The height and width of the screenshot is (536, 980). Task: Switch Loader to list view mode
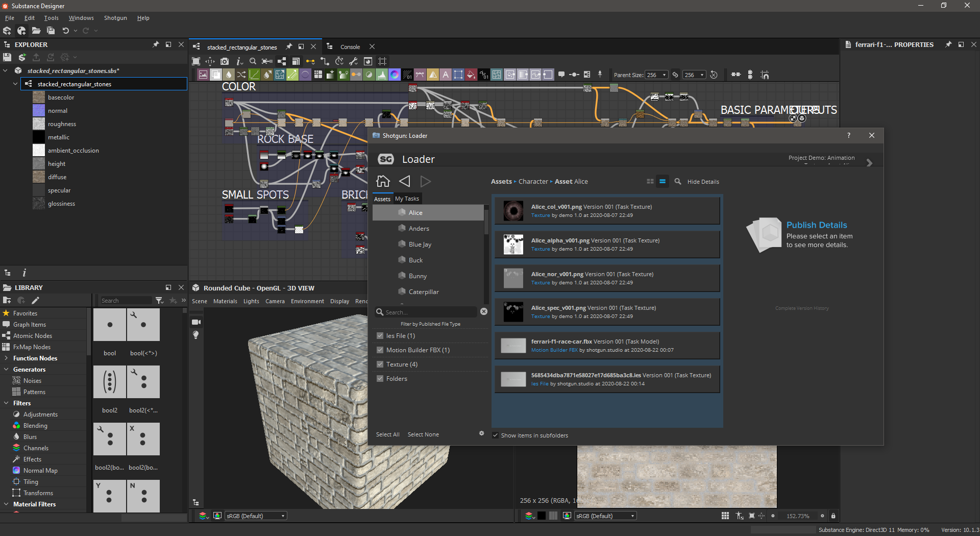[x=663, y=181]
